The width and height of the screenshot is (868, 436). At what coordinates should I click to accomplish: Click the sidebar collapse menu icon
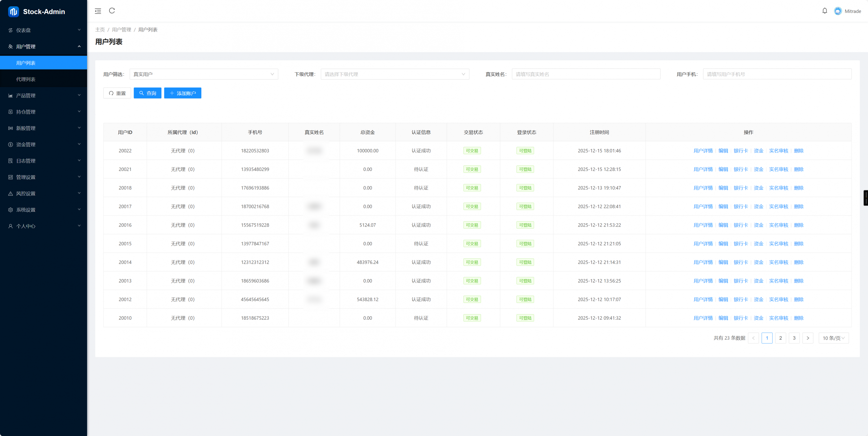pyautogui.click(x=98, y=11)
